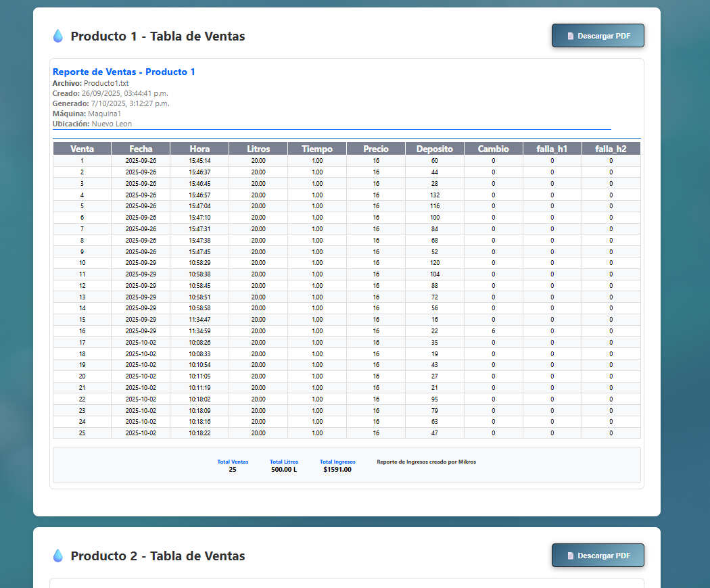710x588 pixels.
Task: Click the "Producto 2 - Tabla de Ventas" heading
Action: [x=158, y=556]
